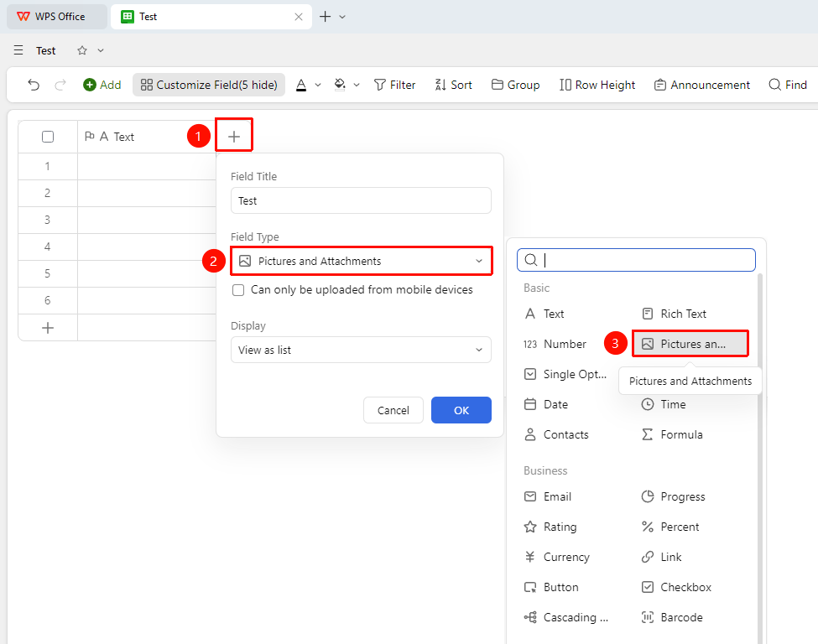Expand the dropdown next to the star
818x644 pixels.
101,50
